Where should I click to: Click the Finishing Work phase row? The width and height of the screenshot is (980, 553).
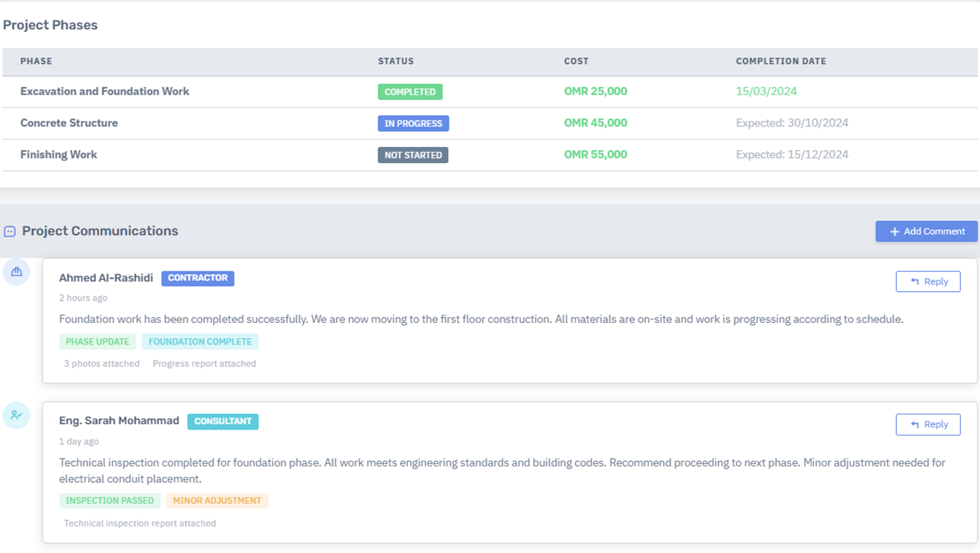tap(59, 155)
